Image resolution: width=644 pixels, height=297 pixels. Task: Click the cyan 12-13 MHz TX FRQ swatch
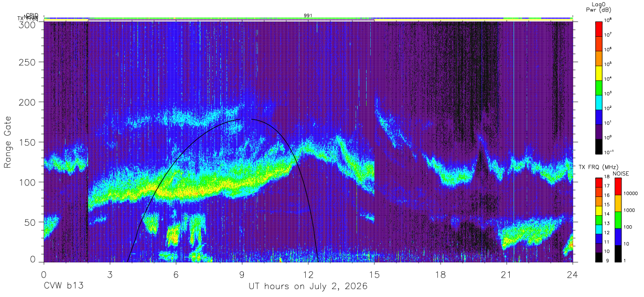click(599, 229)
